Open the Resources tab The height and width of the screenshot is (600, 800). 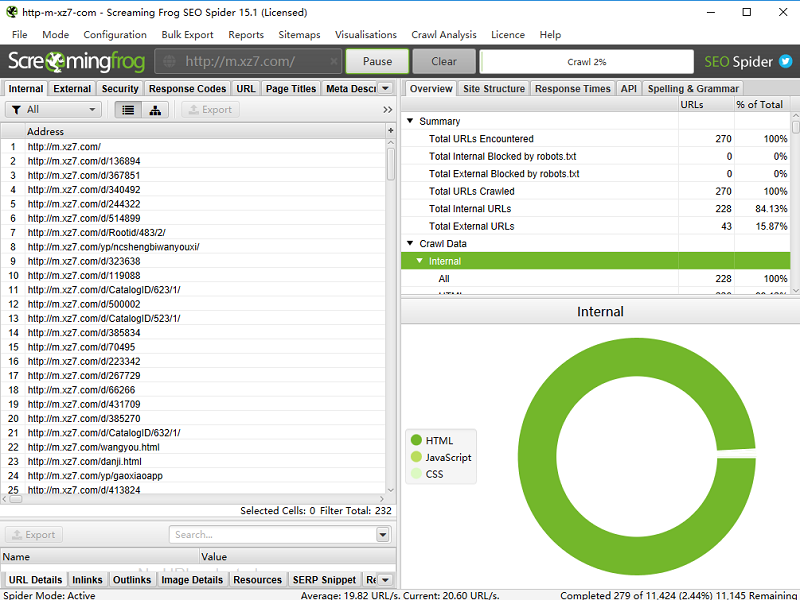tap(257, 580)
